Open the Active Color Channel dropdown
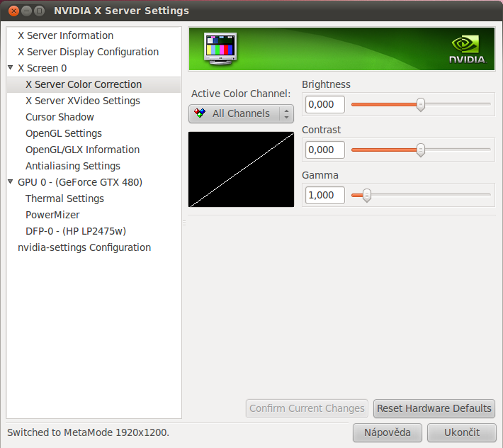Image resolution: width=503 pixels, height=448 pixels. pyautogui.click(x=242, y=113)
